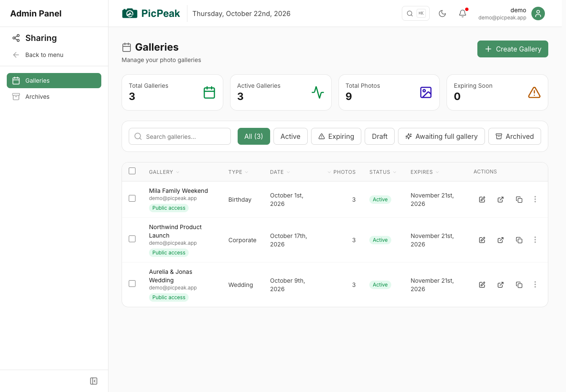Viewport: 566px width, 392px height.
Task: Open Galleries in the sidebar
Action: pos(54,81)
